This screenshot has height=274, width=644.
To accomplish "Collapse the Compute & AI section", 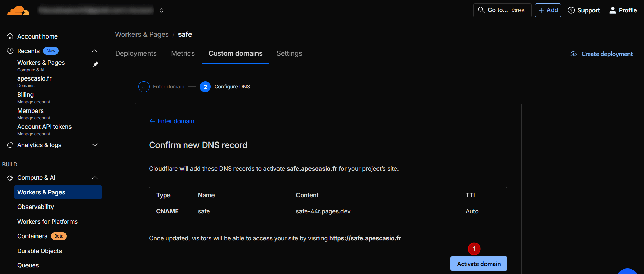I will coord(95,178).
